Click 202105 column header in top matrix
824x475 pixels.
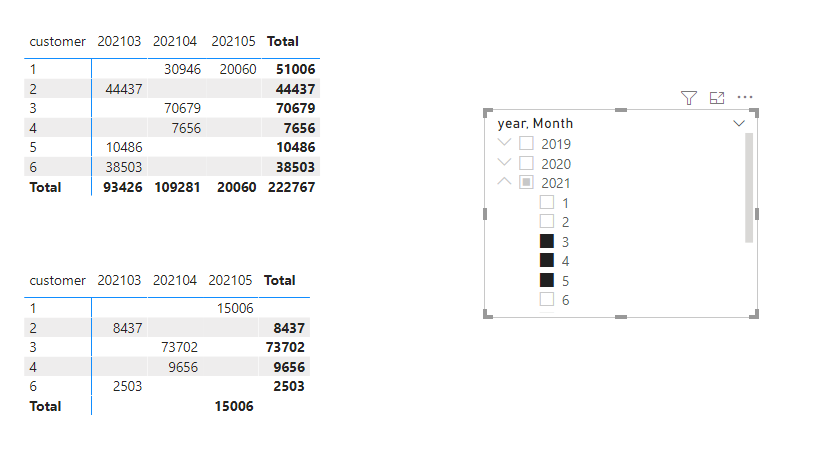[233, 42]
